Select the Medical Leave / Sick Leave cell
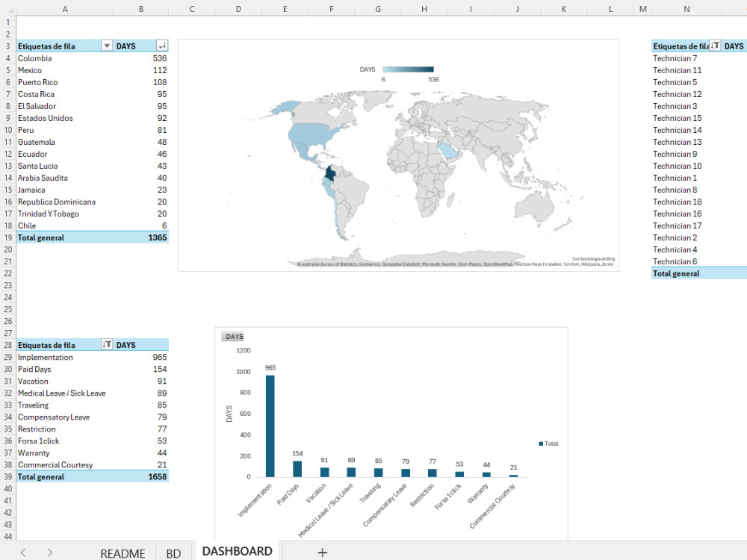The image size is (747, 560). [x=65, y=393]
